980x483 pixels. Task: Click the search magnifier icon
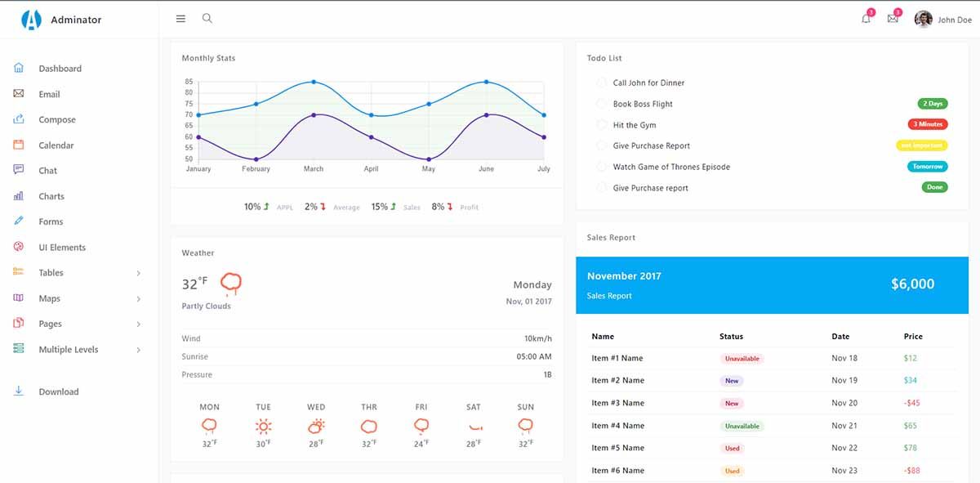pos(207,18)
